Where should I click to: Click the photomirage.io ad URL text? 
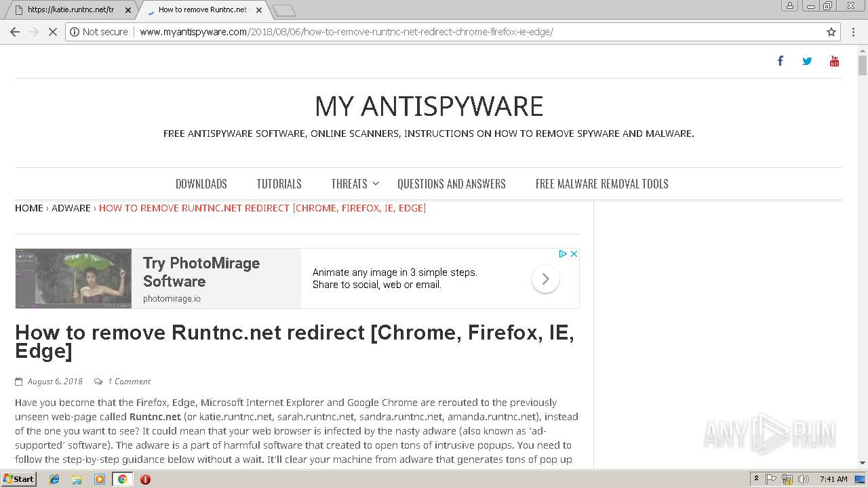172,299
